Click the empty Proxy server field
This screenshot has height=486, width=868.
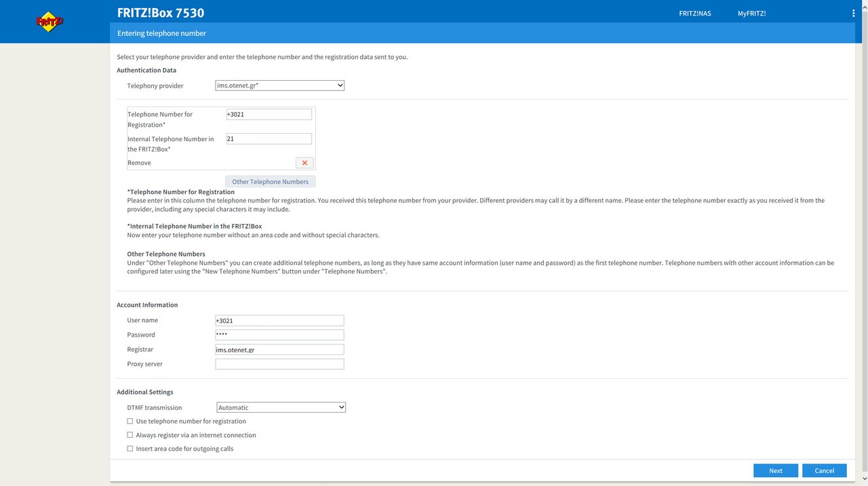tap(279, 364)
